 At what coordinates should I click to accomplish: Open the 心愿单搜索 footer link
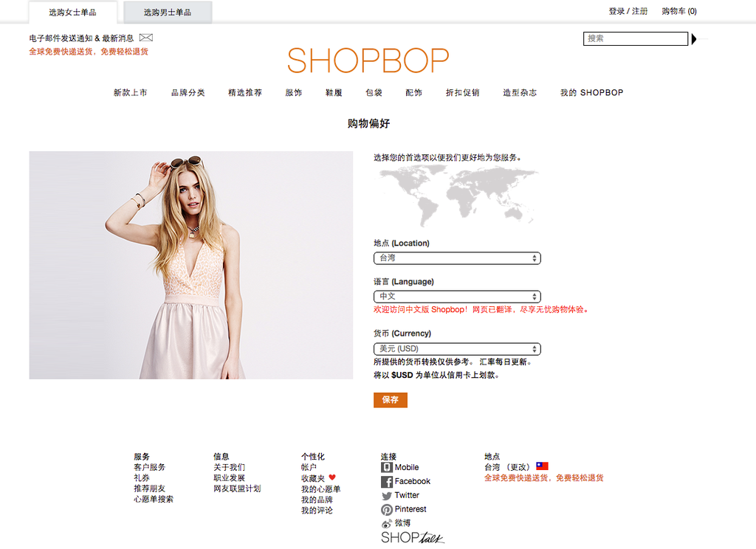coord(154,499)
